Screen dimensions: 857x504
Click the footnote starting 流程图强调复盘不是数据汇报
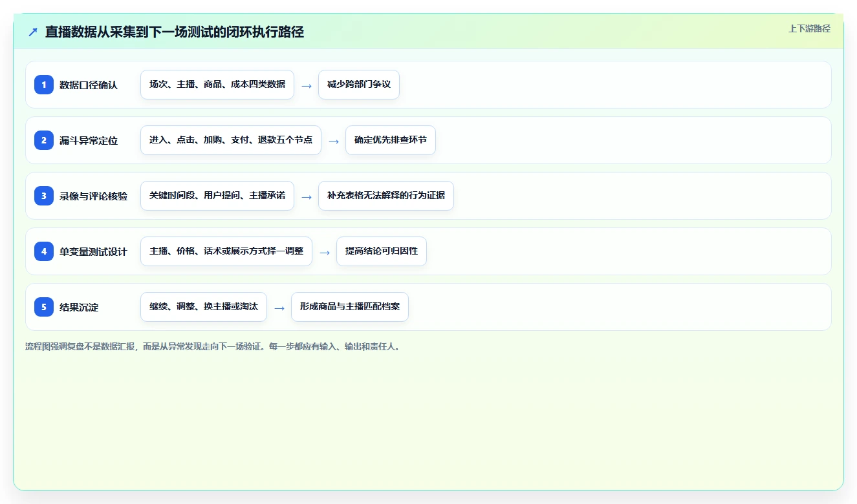tap(213, 347)
